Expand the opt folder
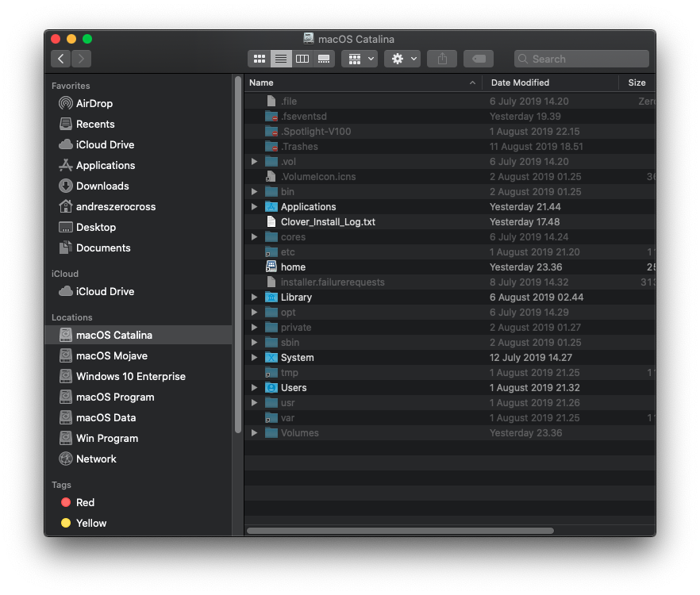This screenshot has width=700, height=595. [254, 313]
